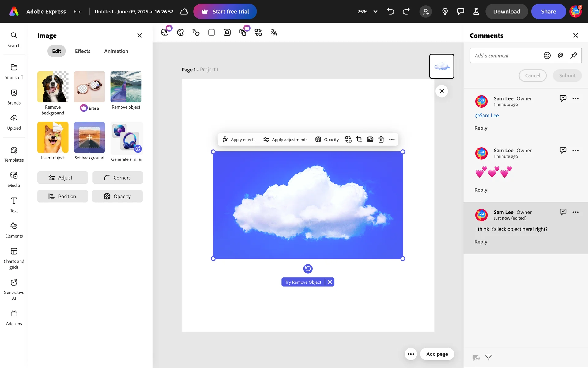Resolve the 'lack object here' comment

coord(563,212)
